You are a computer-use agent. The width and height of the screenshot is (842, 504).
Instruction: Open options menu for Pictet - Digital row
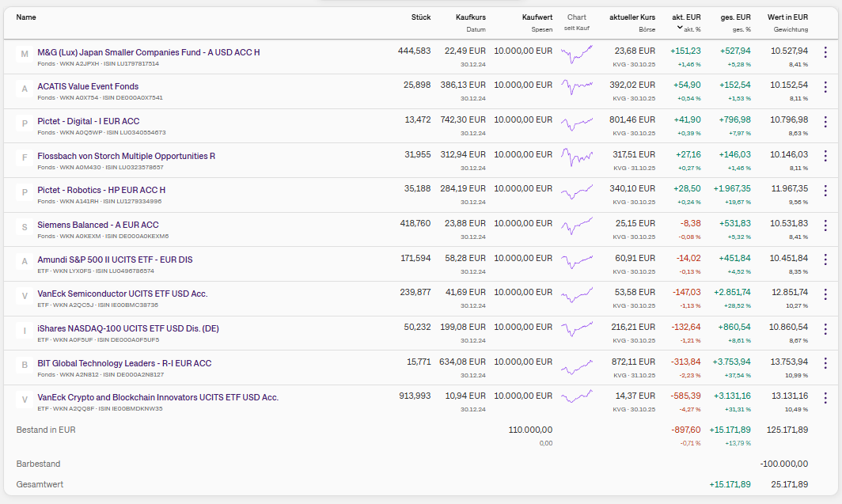click(x=825, y=122)
